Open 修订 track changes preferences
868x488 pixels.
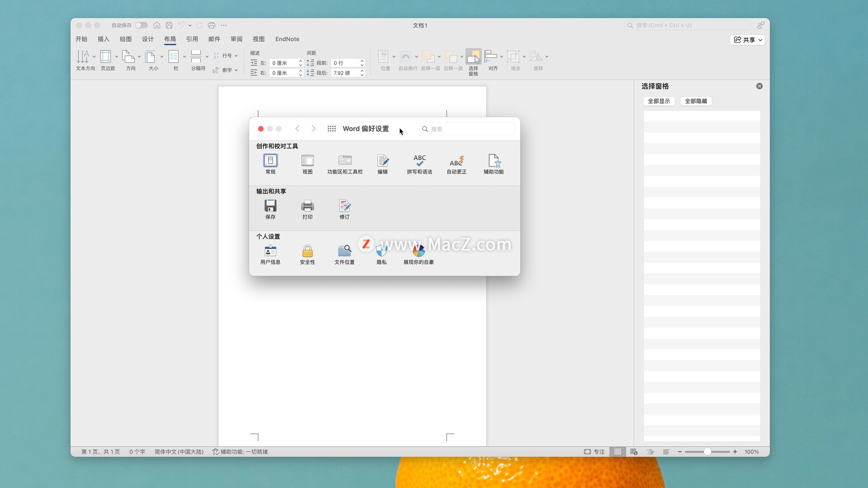coord(344,209)
